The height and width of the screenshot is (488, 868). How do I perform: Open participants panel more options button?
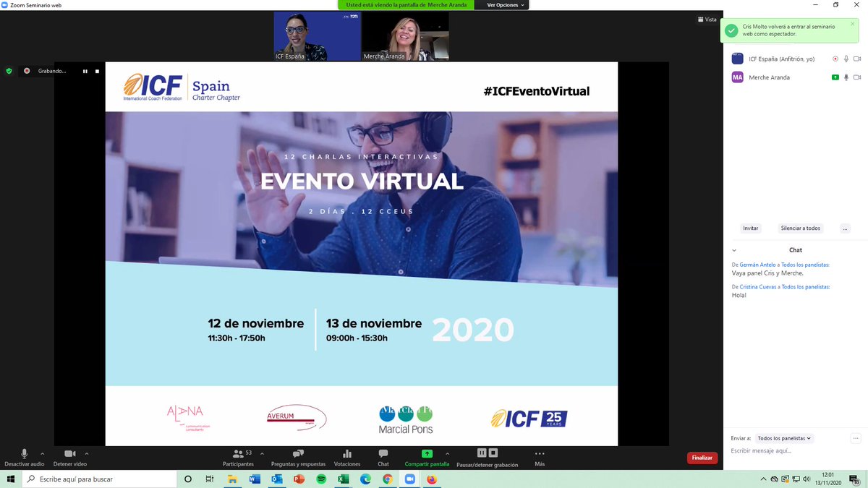click(845, 228)
